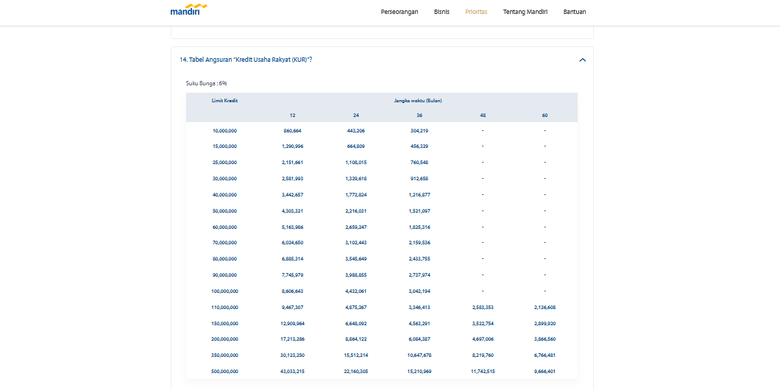The image size is (780, 390).
Task: Click the 12-month installment for 500,000,000
Action: pos(292,371)
